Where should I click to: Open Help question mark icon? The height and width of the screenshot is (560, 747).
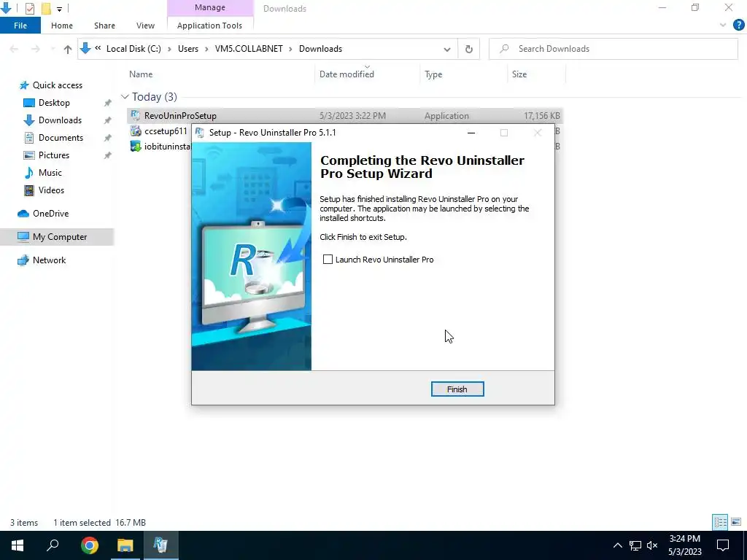[x=738, y=26]
